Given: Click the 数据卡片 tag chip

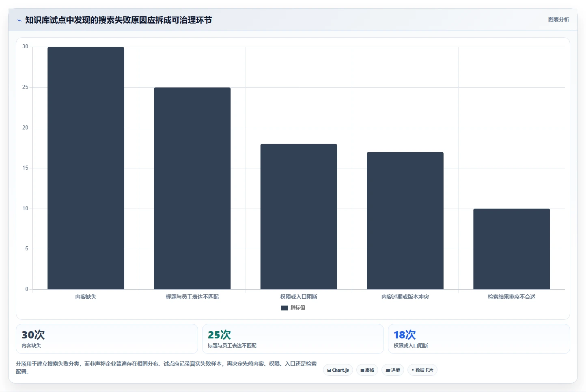Looking at the screenshot, I should point(422,370).
